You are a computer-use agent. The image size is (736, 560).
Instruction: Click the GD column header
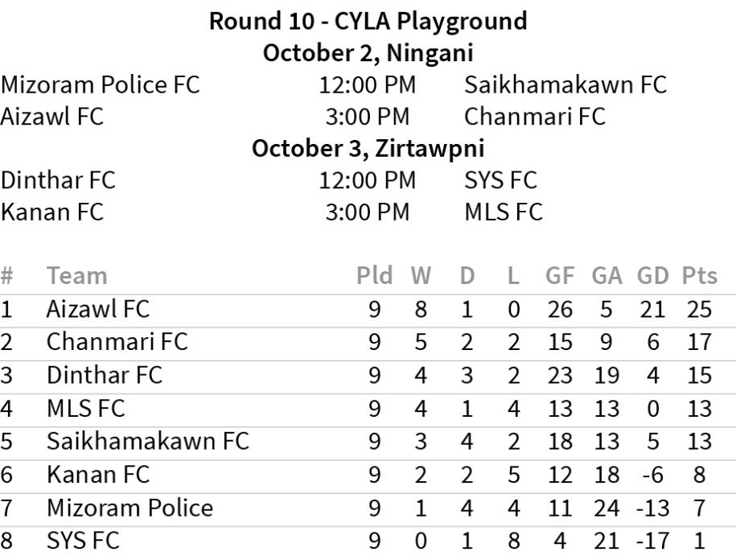pos(652,275)
